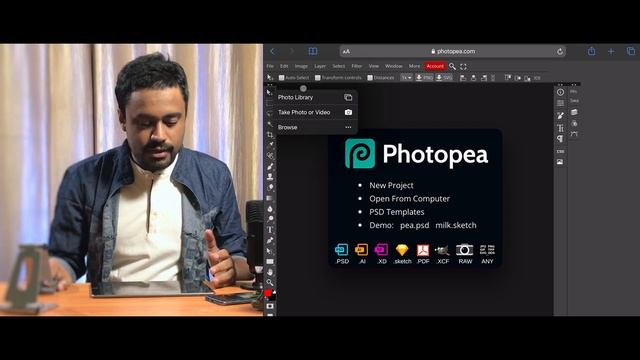Click the red Account button

coord(435,66)
